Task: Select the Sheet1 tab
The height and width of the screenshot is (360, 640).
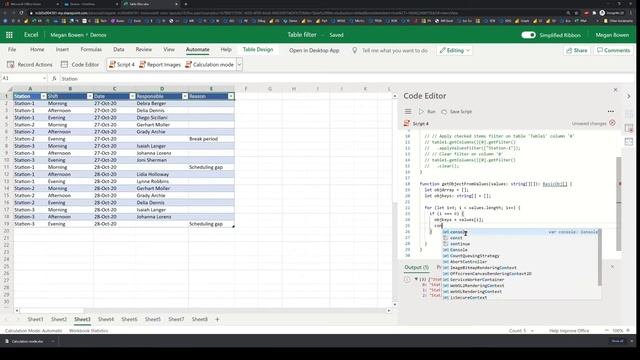Action: pyautogui.click(x=35, y=319)
